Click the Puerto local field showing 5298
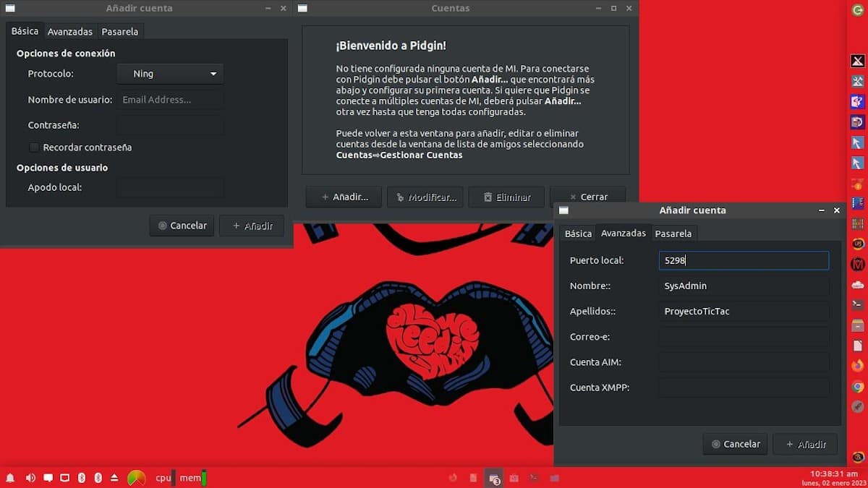868x488 pixels. coord(744,260)
